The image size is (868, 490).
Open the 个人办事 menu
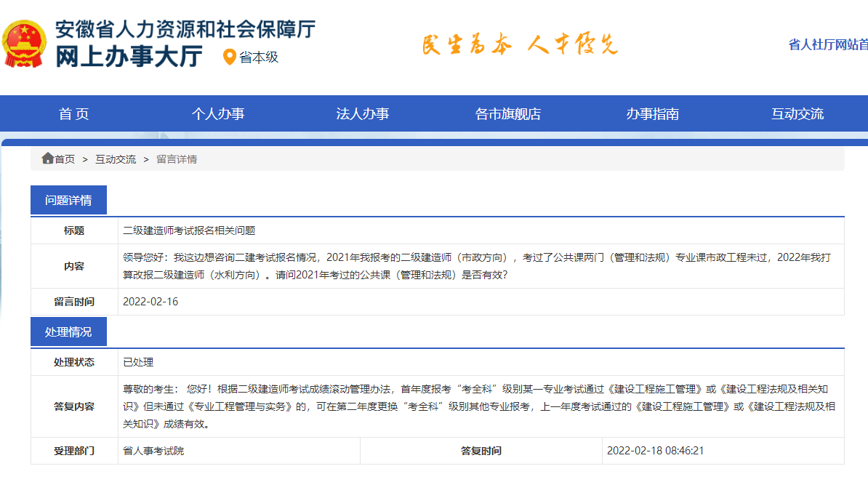coord(217,113)
